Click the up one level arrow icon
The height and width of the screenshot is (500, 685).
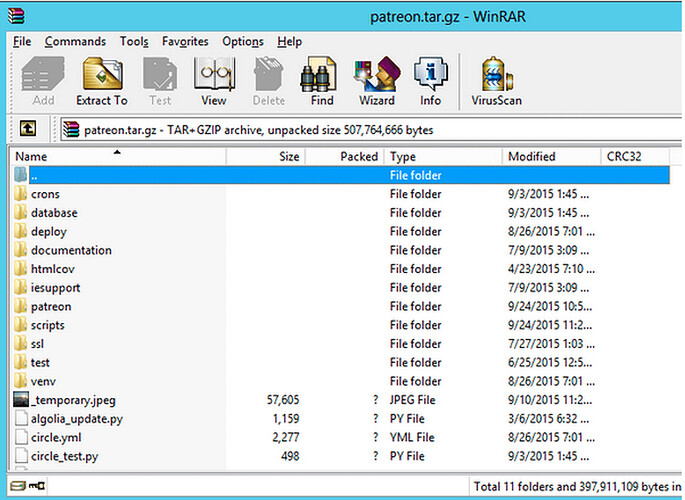[x=29, y=129]
